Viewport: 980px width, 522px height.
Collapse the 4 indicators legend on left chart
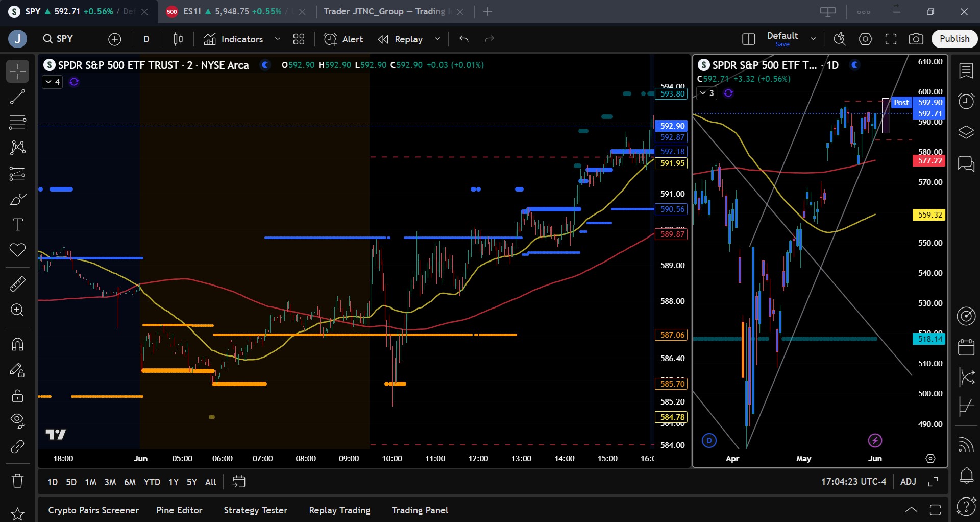(x=52, y=82)
